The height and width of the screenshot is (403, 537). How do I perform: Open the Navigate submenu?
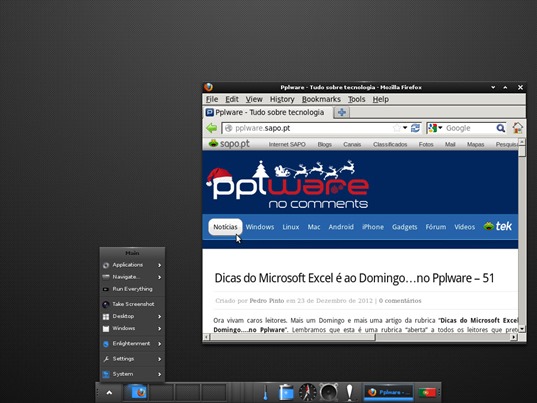coord(132,277)
